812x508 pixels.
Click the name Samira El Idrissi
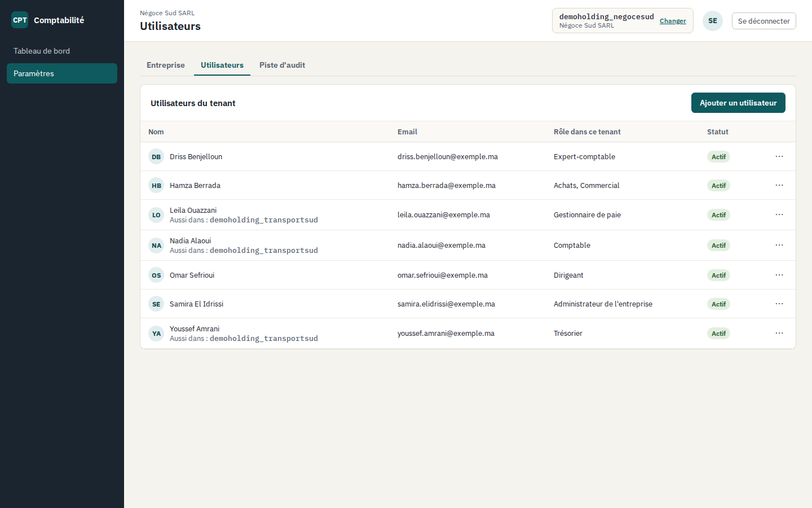click(196, 304)
